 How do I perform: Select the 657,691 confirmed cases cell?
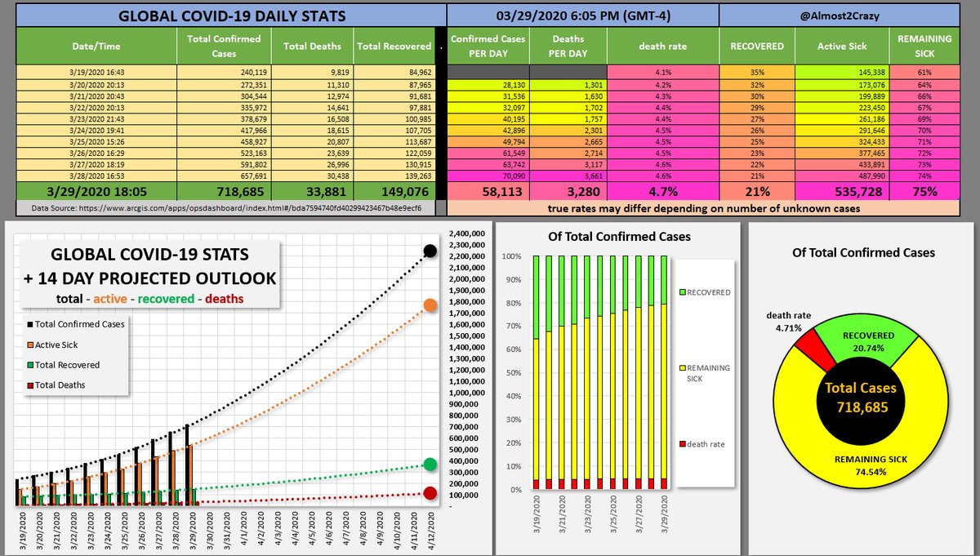click(x=225, y=175)
